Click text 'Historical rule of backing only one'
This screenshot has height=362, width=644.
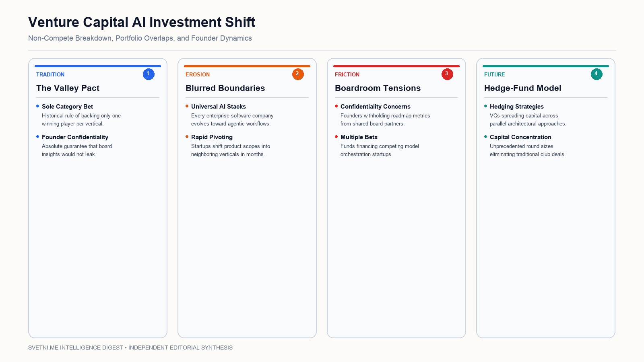81,116
